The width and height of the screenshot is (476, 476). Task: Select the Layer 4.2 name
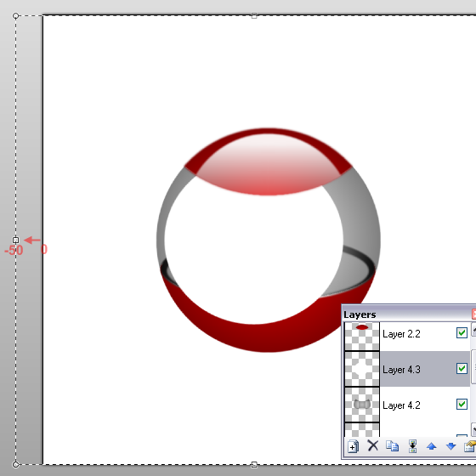click(x=401, y=405)
